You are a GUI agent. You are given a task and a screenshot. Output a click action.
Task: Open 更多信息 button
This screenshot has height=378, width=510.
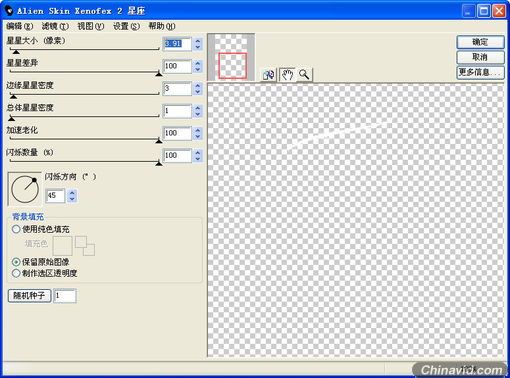pyautogui.click(x=480, y=72)
